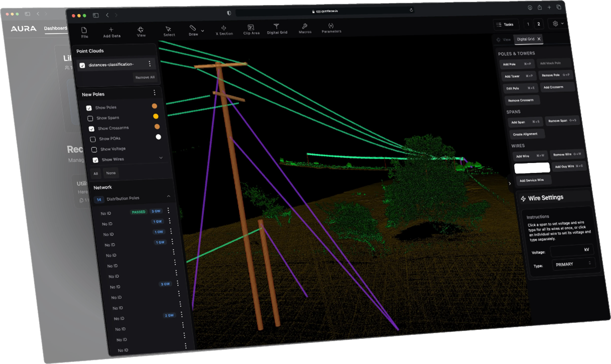Collapse right panel using edge chevron
The width and height of the screenshot is (611, 364).
click(510, 183)
